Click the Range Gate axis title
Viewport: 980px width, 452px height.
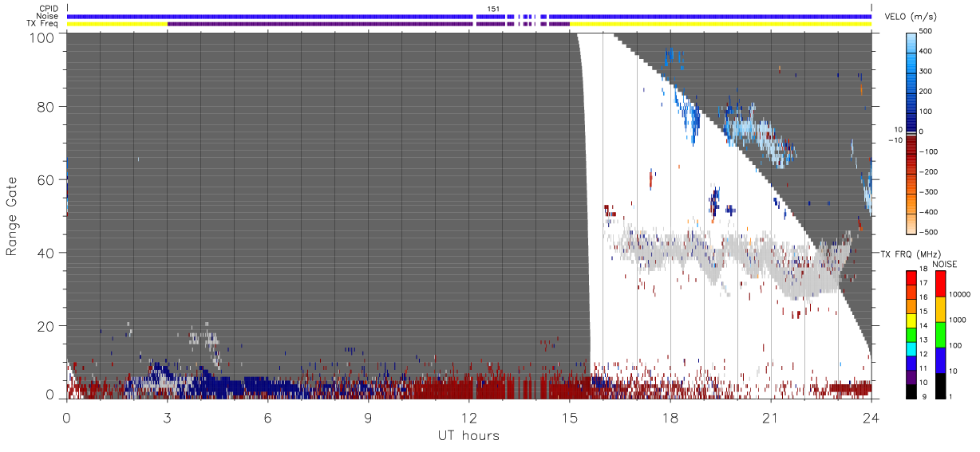(x=12, y=215)
